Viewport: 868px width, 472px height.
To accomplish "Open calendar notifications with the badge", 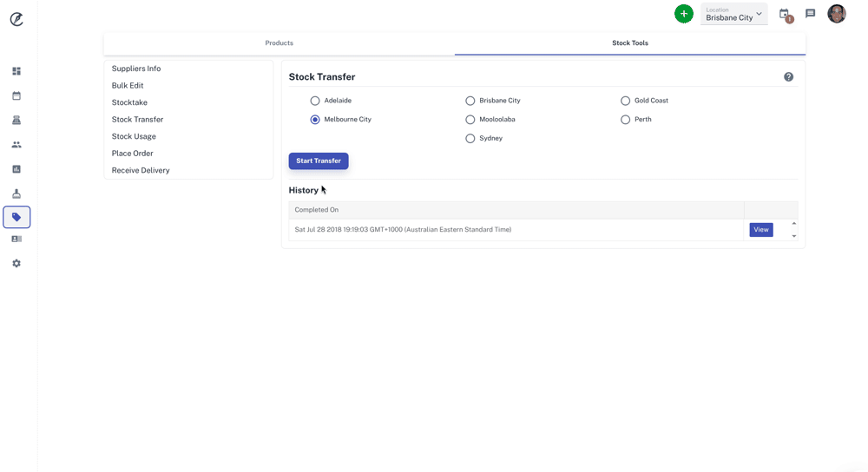I will click(x=785, y=15).
